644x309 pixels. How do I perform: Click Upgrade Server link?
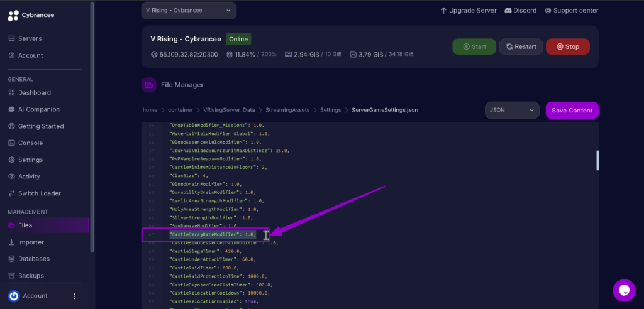[468, 11]
